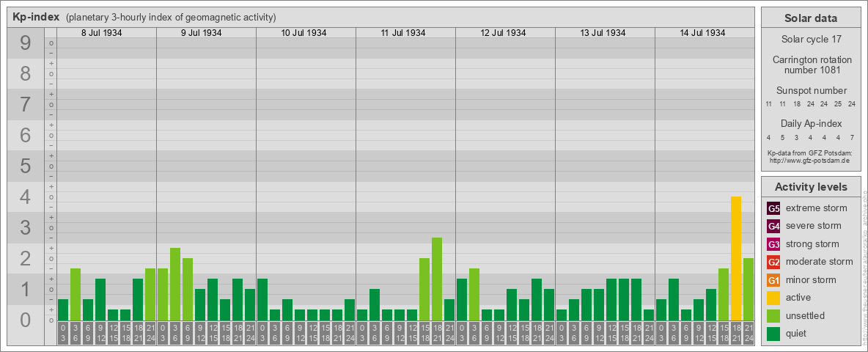Click the light-green bar on 12 Jul 3-6h
This screenshot has width=868, height=352.
(474, 295)
